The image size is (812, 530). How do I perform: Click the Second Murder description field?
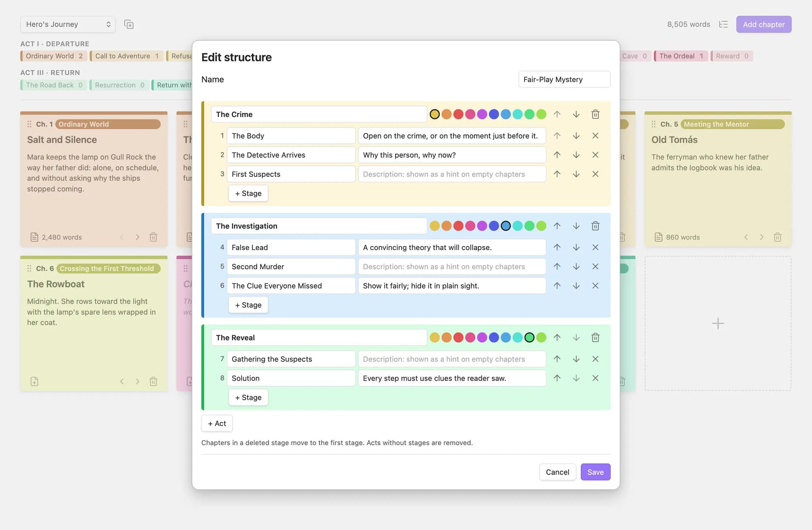click(x=452, y=266)
